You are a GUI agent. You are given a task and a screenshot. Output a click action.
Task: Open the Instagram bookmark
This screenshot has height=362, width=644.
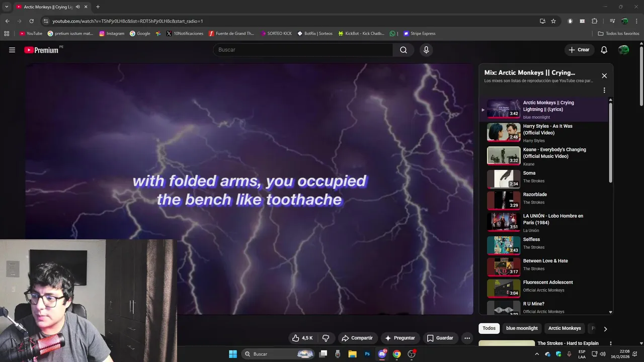(112, 34)
